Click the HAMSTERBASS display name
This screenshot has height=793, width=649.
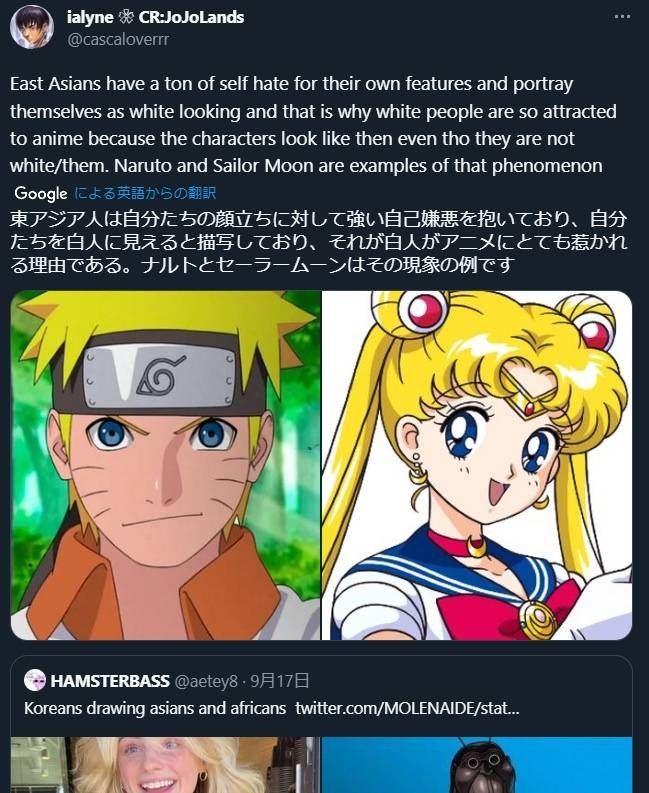110,681
